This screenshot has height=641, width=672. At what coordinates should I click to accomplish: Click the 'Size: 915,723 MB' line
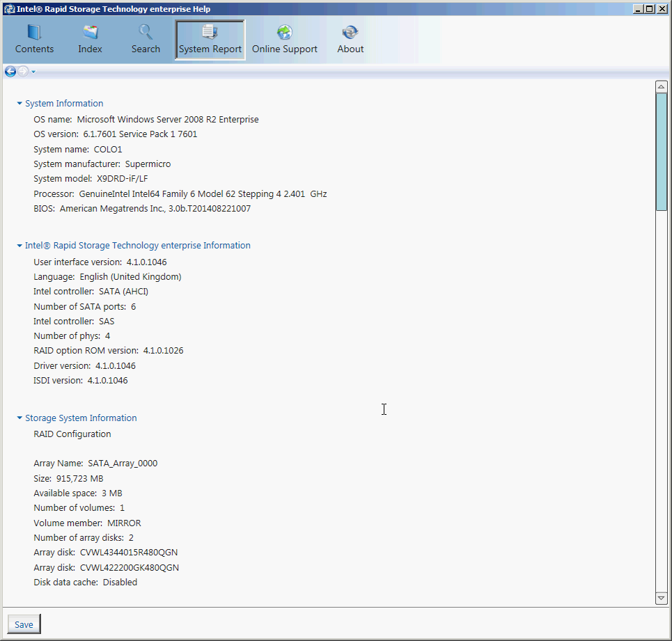[x=68, y=479]
